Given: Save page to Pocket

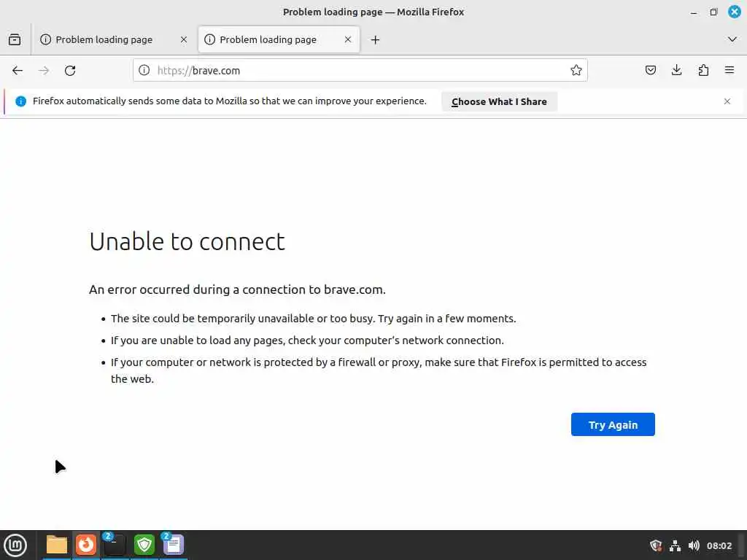Looking at the screenshot, I should [x=650, y=71].
